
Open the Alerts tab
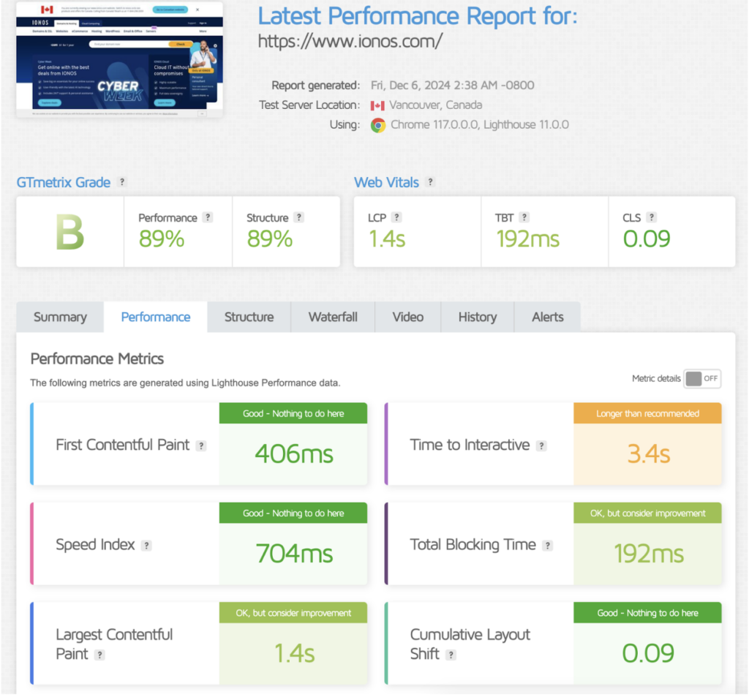pos(547,317)
